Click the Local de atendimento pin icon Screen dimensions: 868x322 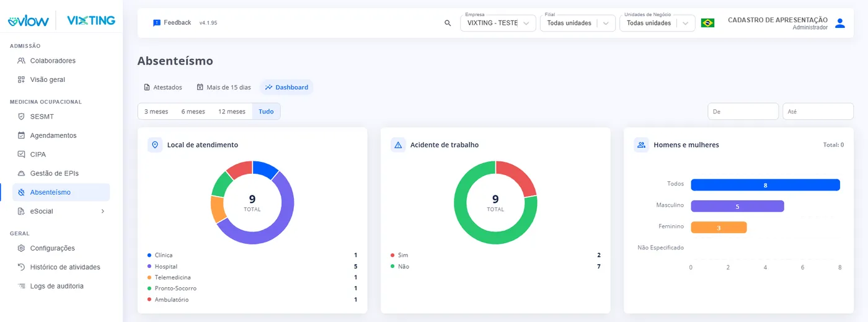(x=155, y=145)
